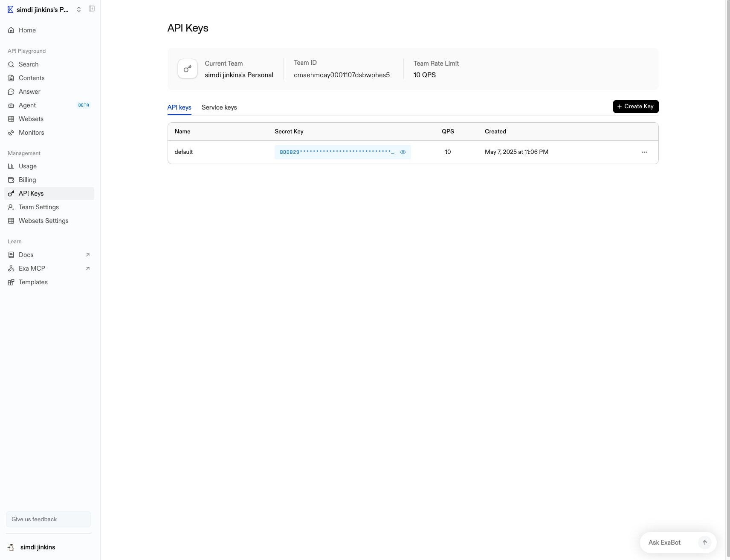
Task: Click the BETA badge next to Agent
Action: (x=84, y=105)
